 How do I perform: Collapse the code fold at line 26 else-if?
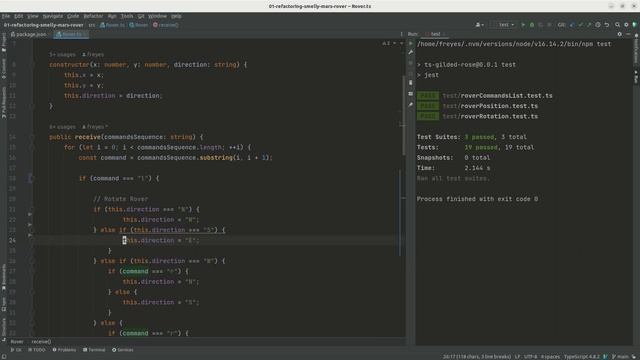click(32, 261)
